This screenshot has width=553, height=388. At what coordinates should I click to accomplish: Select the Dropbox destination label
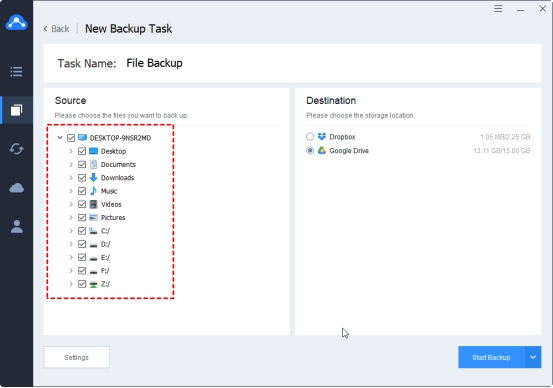pos(342,137)
